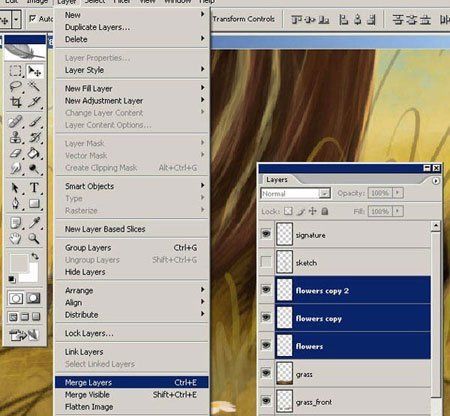Click the foreground color swatch
The width and height of the screenshot is (450, 416).
pyautogui.click(x=18, y=263)
